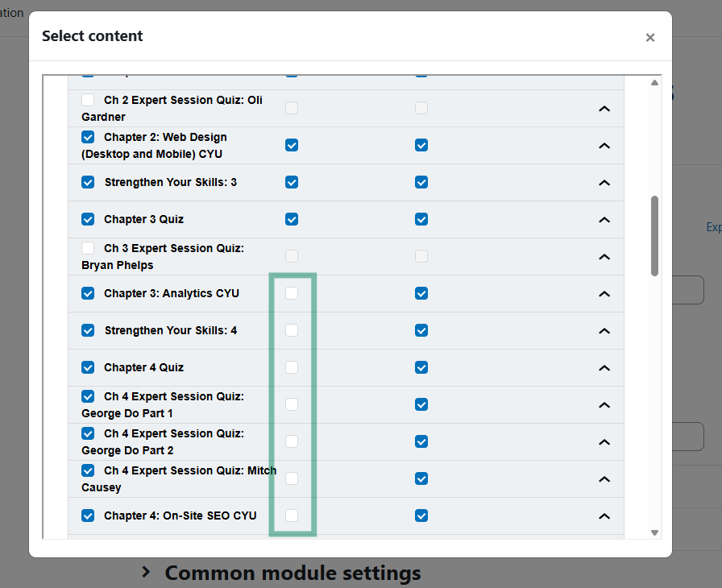The image size is (722, 588).
Task: Close the Select content dialog
Action: click(x=649, y=37)
